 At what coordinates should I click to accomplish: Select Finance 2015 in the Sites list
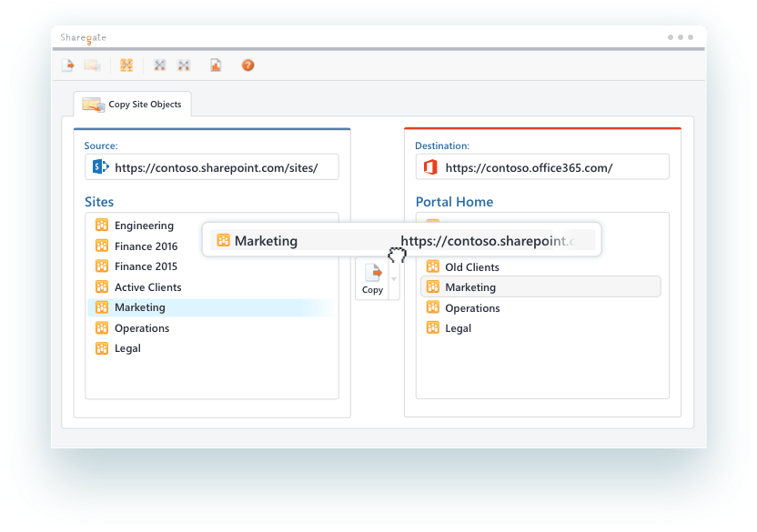point(146,266)
